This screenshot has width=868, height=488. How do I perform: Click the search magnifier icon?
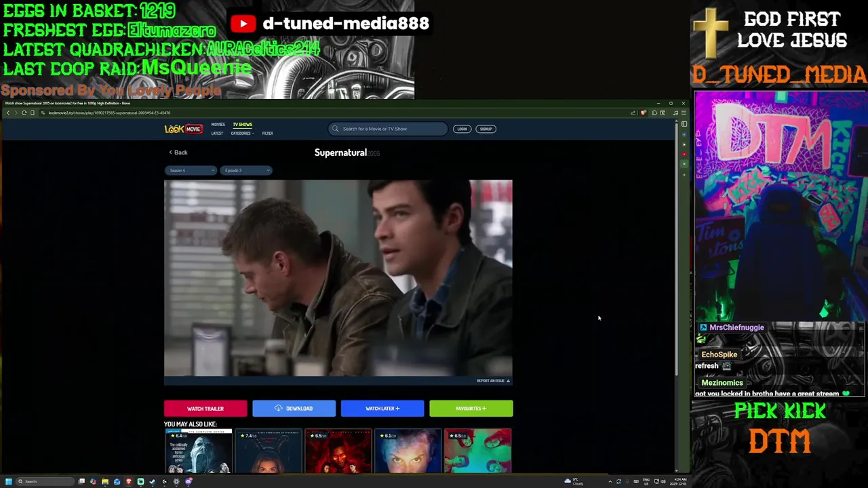click(336, 129)
